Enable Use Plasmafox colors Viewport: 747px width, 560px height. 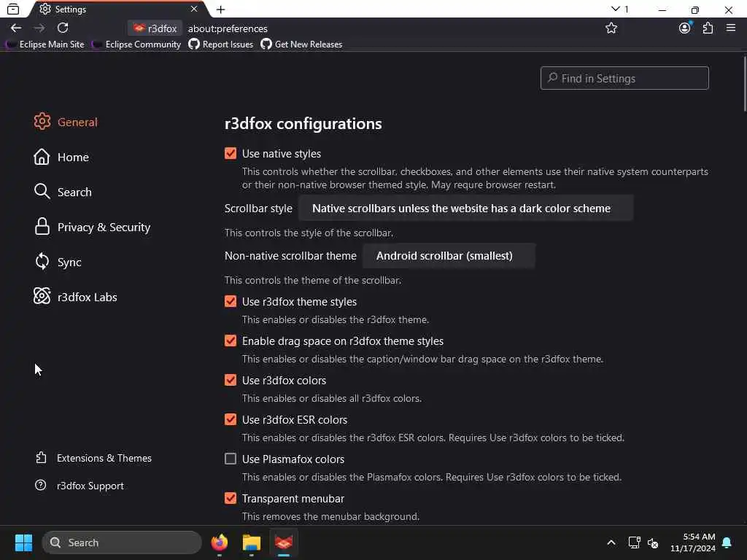pos(231,459)
